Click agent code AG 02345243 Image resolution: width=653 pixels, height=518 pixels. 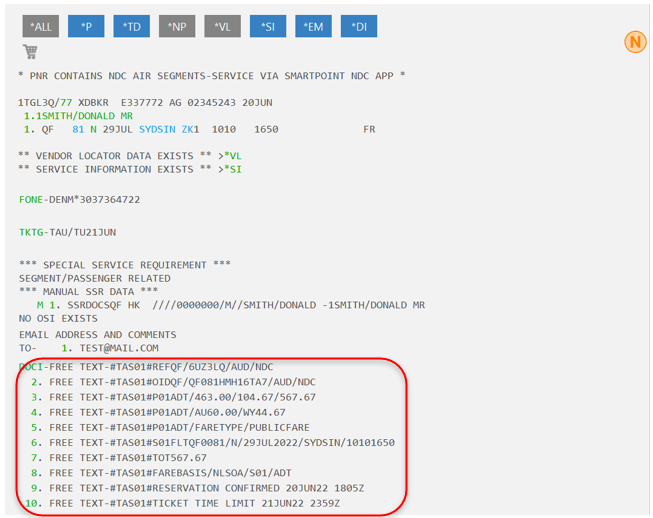tap(202, 102)
